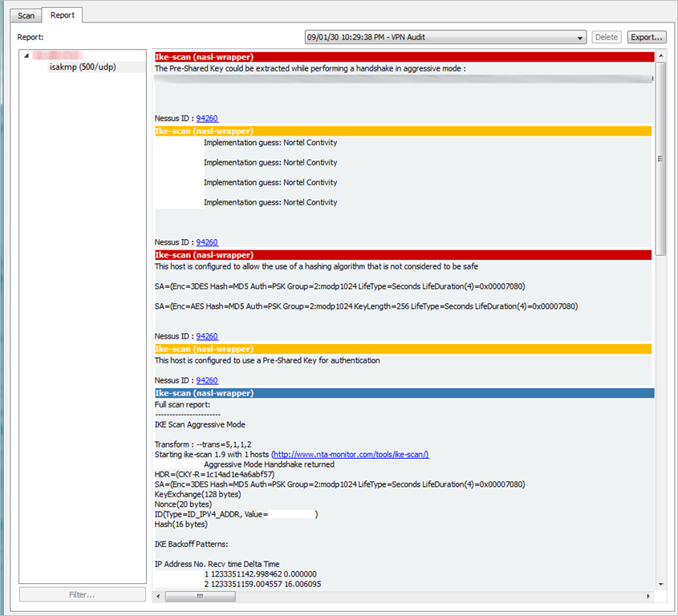This screenshot has width=678, height=616.
Task: Click the vertical scrollbar up arrow
Action: pos(661,57)
